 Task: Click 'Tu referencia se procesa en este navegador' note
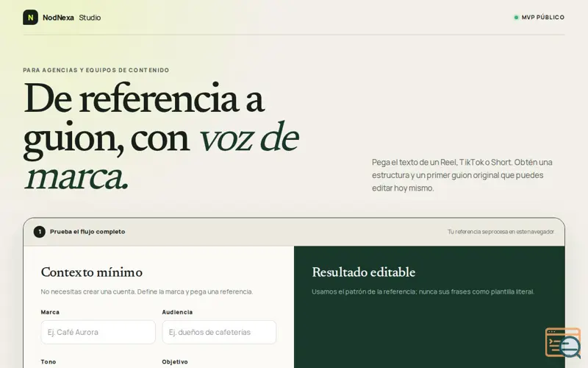point(501,232)
